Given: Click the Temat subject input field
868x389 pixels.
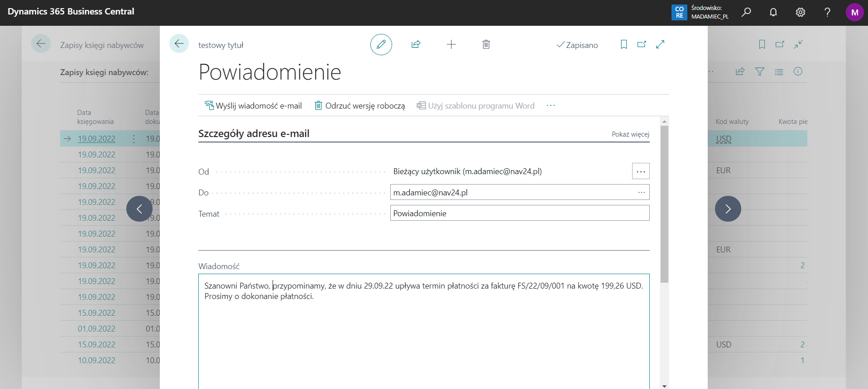Looking at the screenshot, I should point(519,213).
